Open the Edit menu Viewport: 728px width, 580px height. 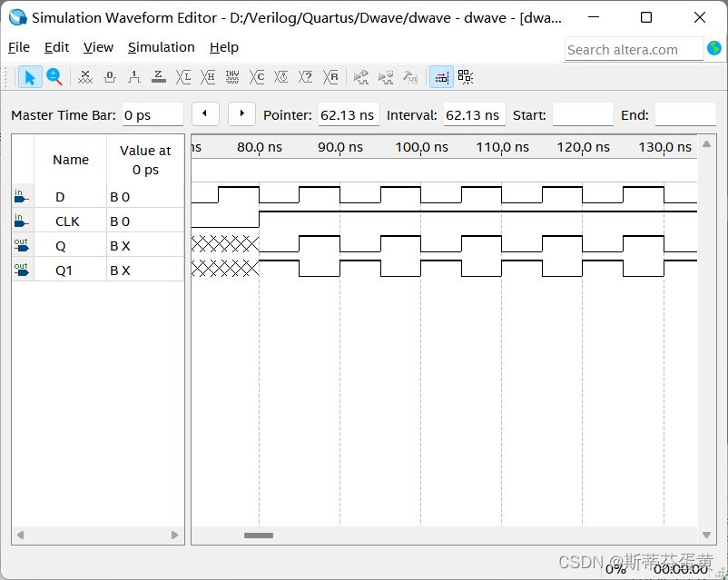pos(56,47)
